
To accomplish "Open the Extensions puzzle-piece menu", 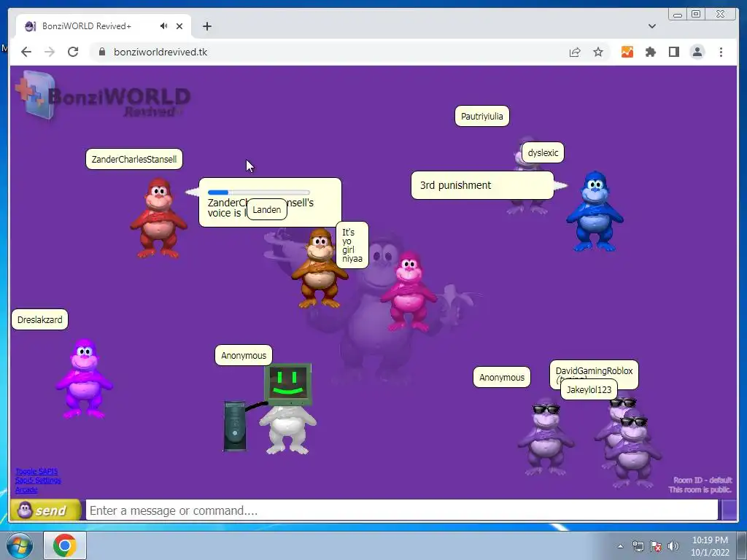I will [651, 52].
